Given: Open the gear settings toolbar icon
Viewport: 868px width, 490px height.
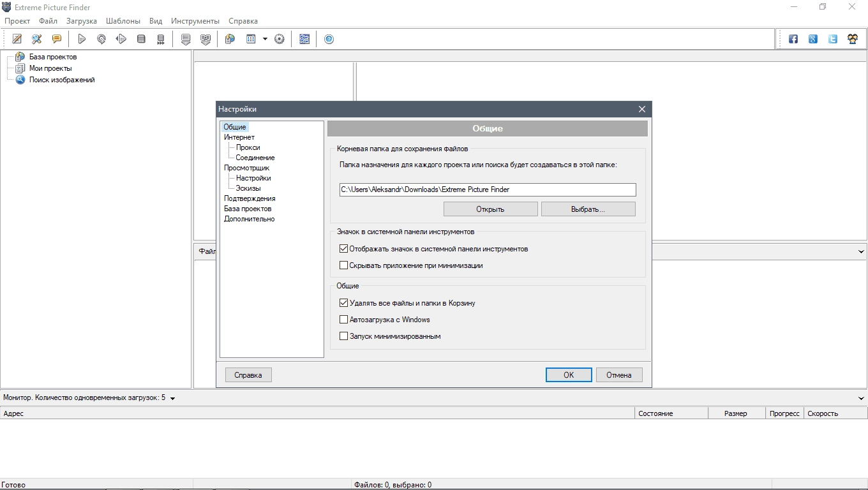Looking at the screenshot, I should 280,39.
